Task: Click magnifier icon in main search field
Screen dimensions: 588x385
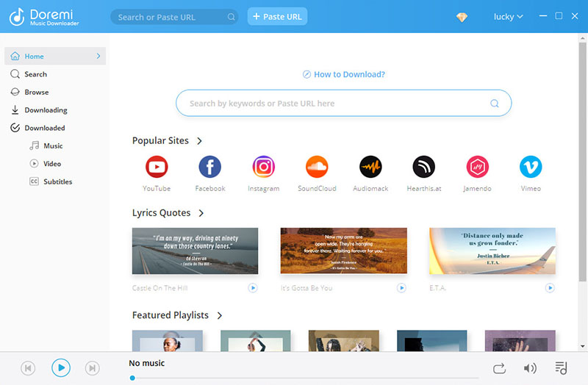Action: [x=495, y=104]
